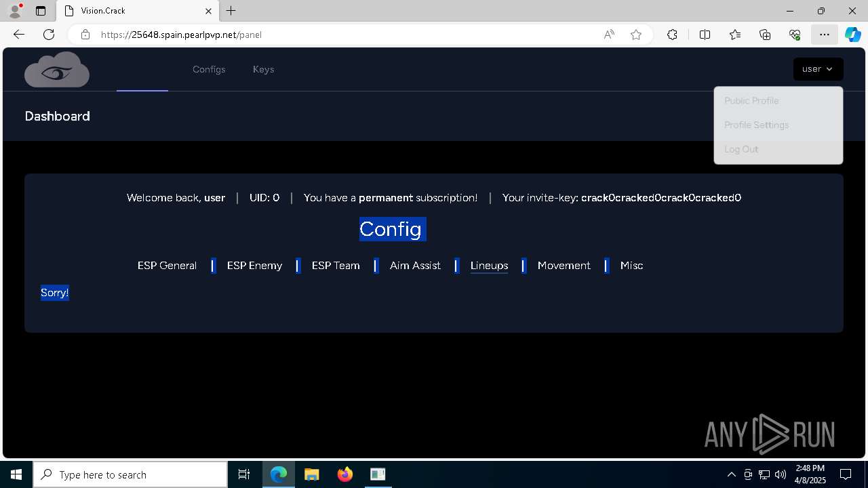This screenshot has width=868, height=488.
Task: Launch Firefox from taskbar
Action: pos(345,474)
